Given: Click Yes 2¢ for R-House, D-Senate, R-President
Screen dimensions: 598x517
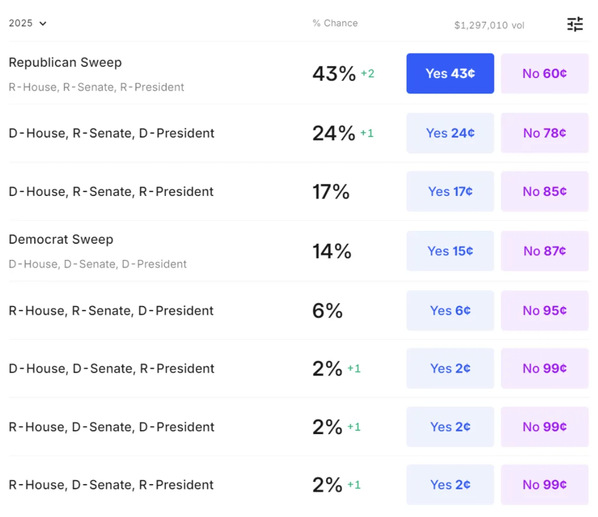Looking at the screenshot, I should tap(450, 485).
